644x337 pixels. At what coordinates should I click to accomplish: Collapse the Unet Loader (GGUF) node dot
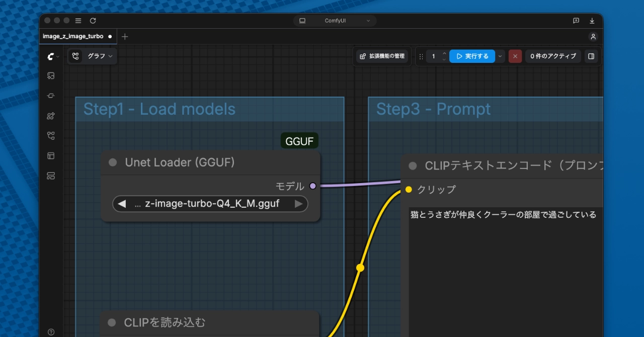tap(113, 162)
